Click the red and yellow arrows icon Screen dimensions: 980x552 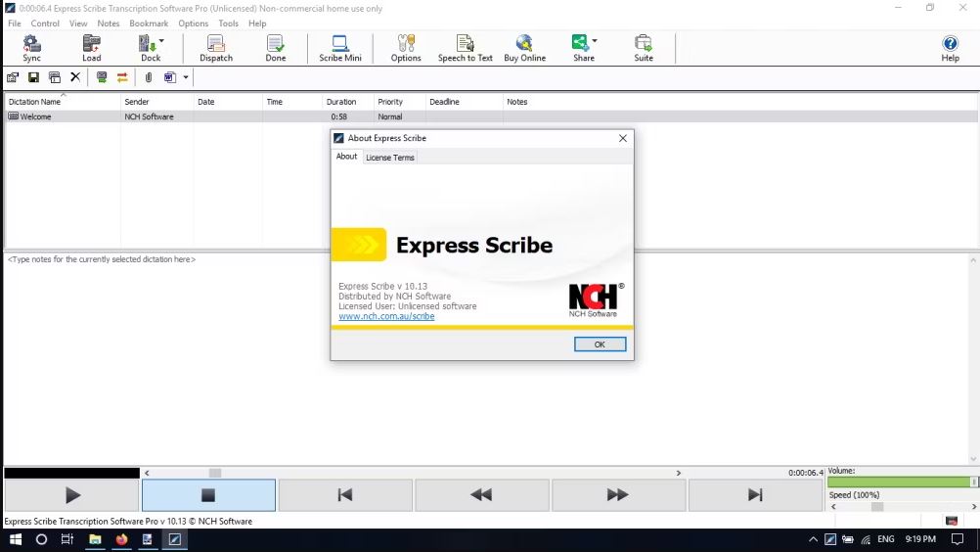pyautogui.click(x=122, y=77)
